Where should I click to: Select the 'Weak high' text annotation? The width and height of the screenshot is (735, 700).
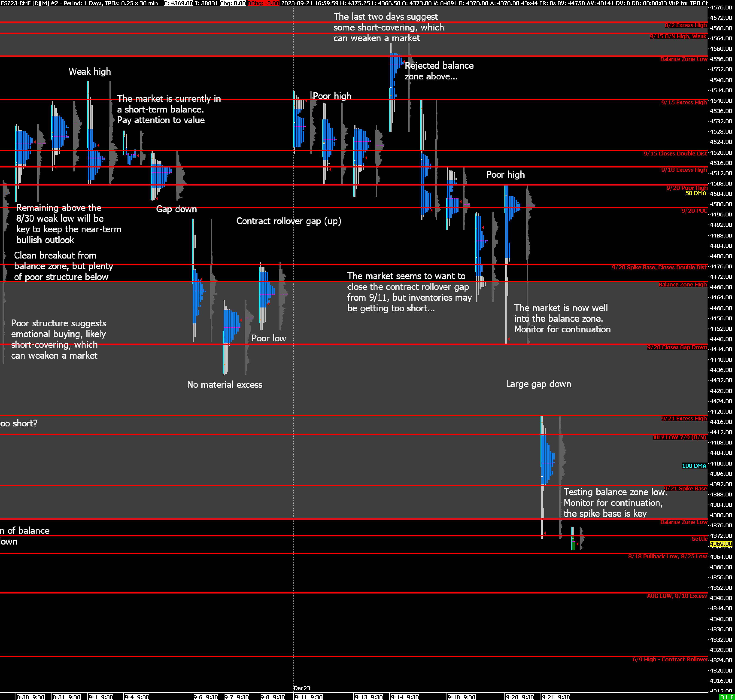(x=90, y=72)
